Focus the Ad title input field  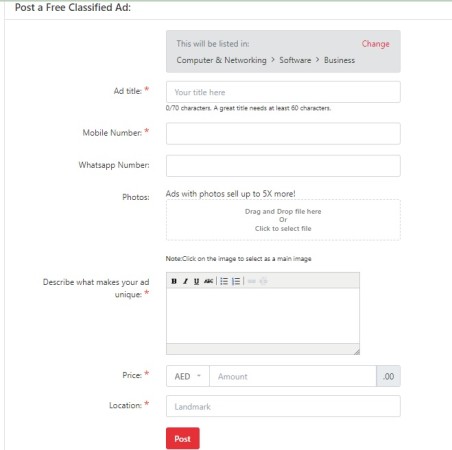283,92
